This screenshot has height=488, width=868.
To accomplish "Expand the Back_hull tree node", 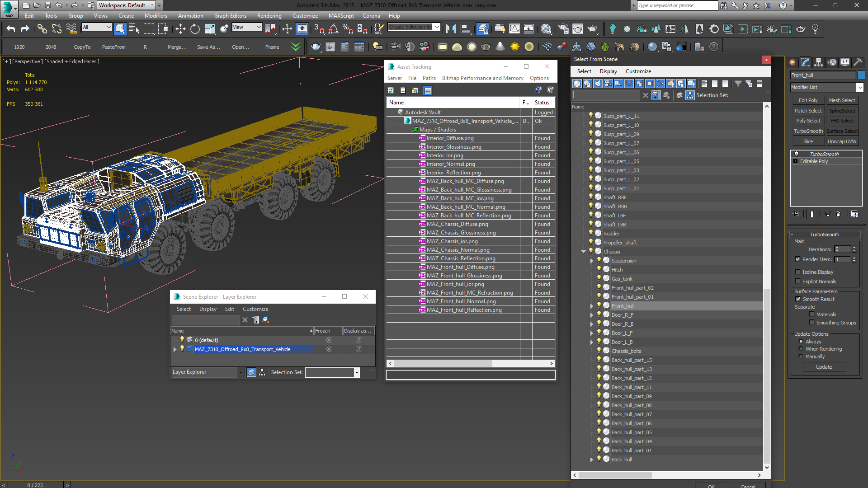I will pyautogui.click(x=591, y=460).
